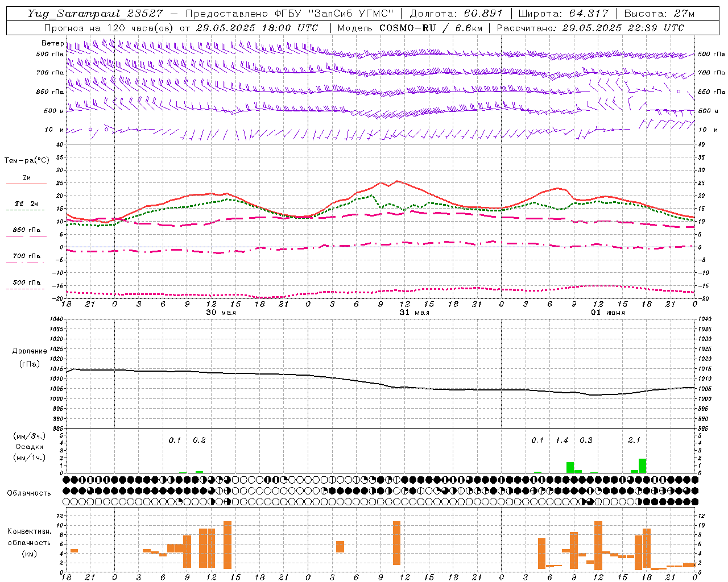Screen dimensions: 728x582
Task: Click the Облачность cloud cover label
Action: [x=29, y=493]
